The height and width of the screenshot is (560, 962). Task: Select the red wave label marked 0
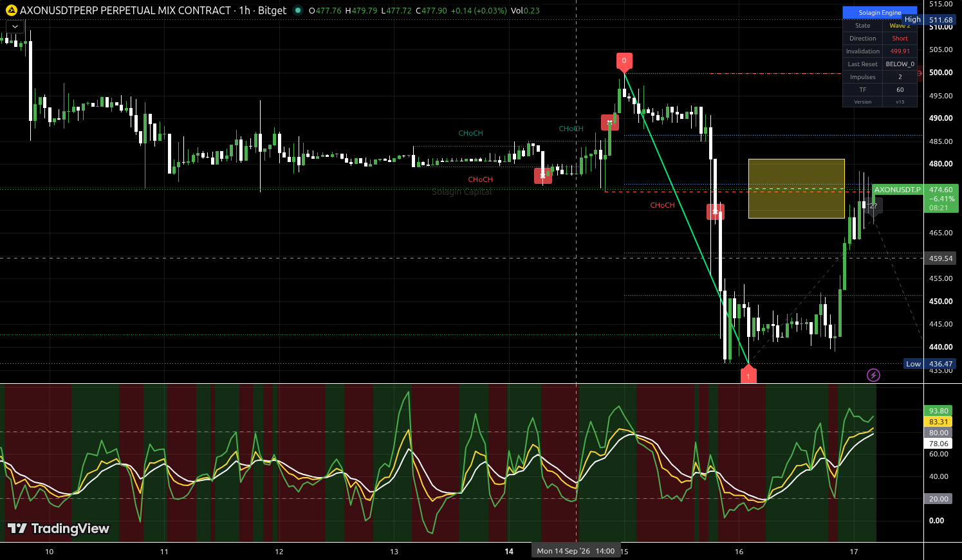pos(624,61)
